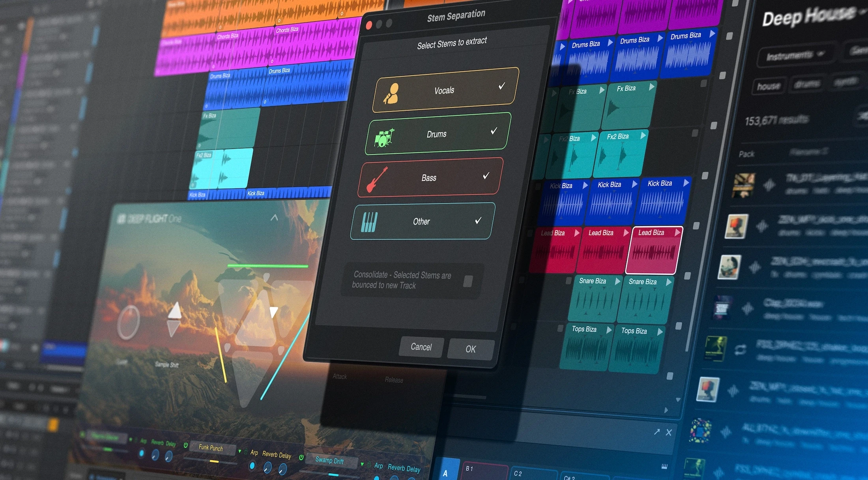
Task: Click the B 1 pad
Action: 485,471
